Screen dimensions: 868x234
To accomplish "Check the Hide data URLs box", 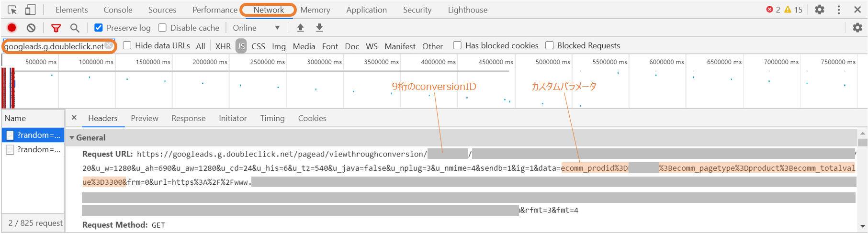I will click(x=127, y=45).
